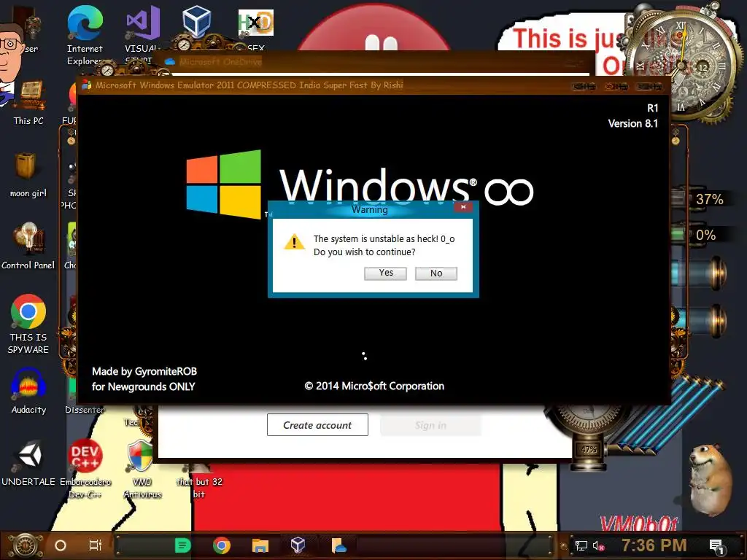The image size is (747, 560).
Task: Open THIS IS SPYWARE Chrome icon
Action: (28, 324)
